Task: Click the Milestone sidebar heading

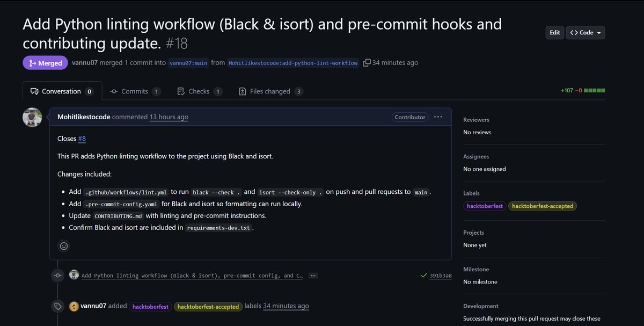Action: (x=476, y=269)
